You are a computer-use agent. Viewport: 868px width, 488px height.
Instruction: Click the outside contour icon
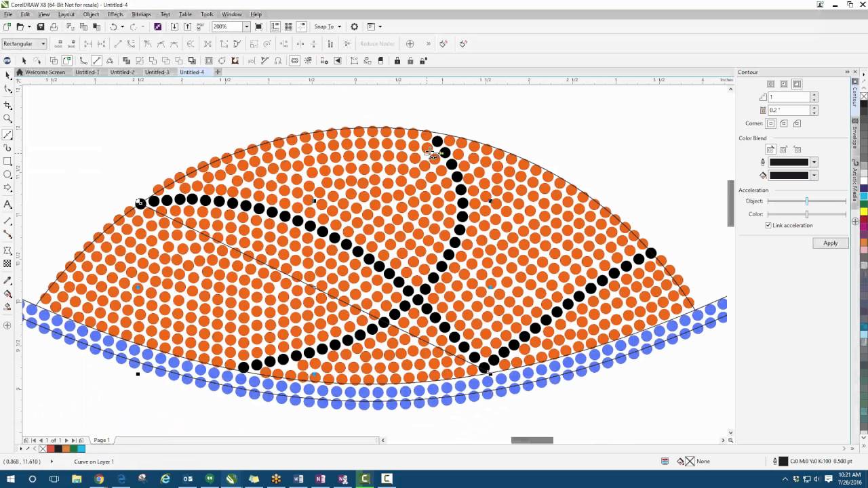point(797,84)
